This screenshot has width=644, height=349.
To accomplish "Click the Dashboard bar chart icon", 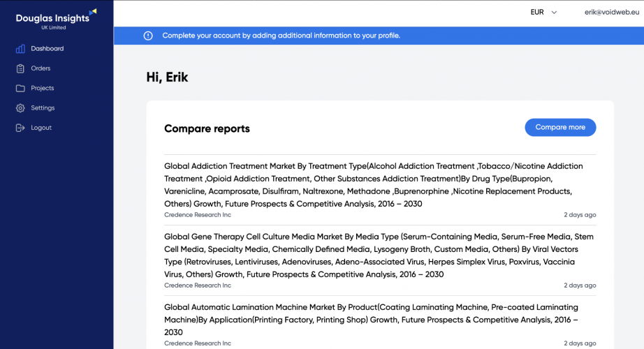I will click(20, 49).
